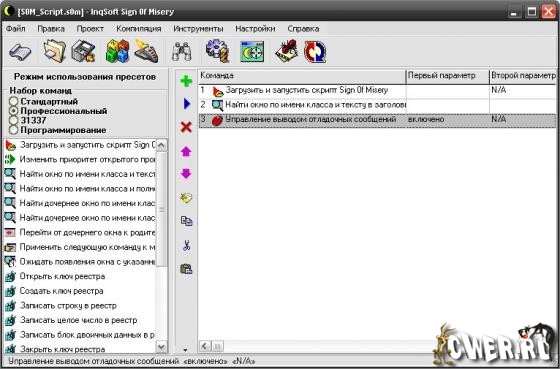560x369 pixels.
Task: Select the Программирование radio button
Action: pyautogui.click(x=14, y=130)
